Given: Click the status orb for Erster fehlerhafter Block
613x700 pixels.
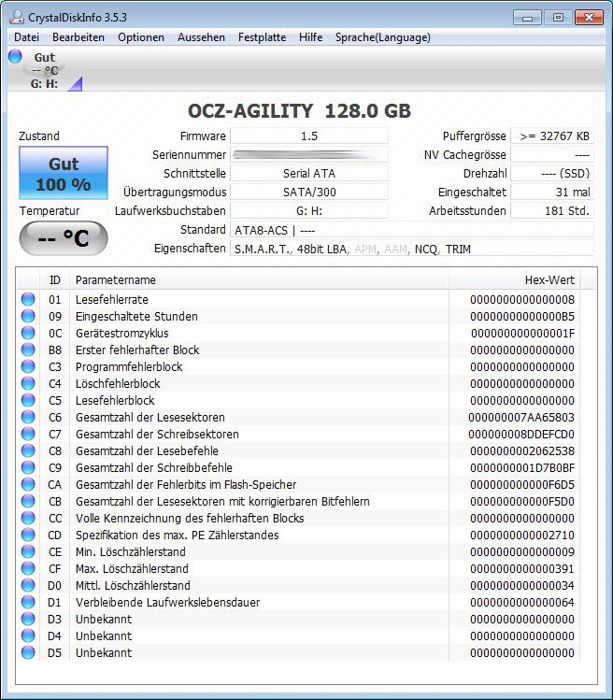Looking at the screenshot, I should click(28, 350).
